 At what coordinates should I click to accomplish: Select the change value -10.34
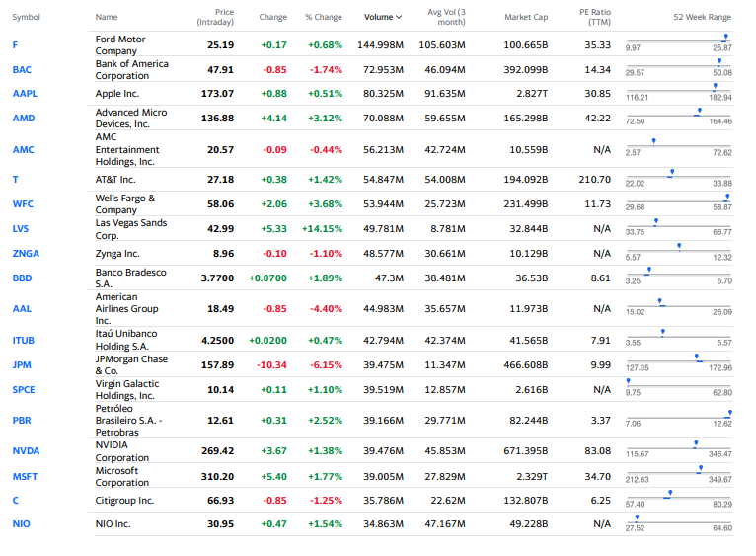point(271,364)
